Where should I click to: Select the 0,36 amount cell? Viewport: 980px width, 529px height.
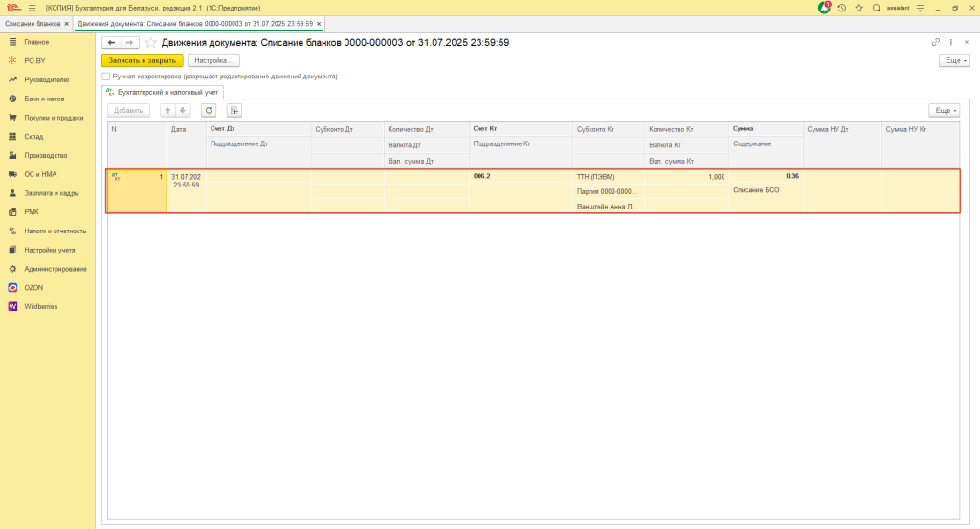[766, 176]
